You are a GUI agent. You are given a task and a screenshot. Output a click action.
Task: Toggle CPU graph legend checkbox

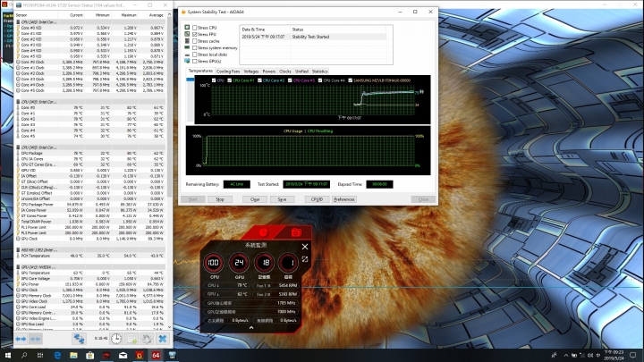[214, 80]
